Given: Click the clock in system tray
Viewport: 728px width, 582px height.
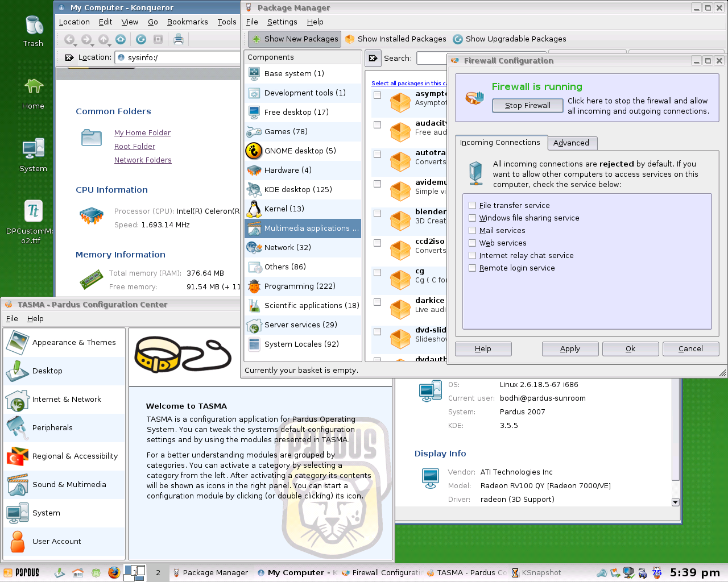Looking at the screenshot, I should (x=695, y=572).
